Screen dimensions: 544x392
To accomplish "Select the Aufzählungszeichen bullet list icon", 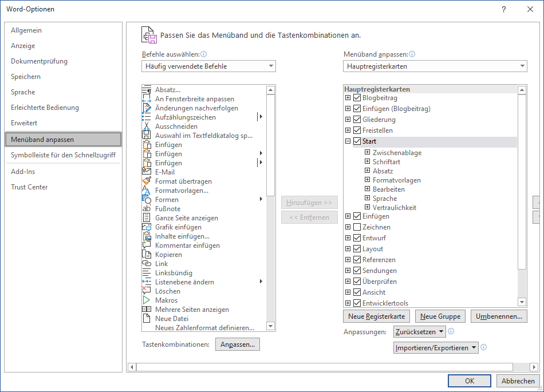I will click(147, 117).
